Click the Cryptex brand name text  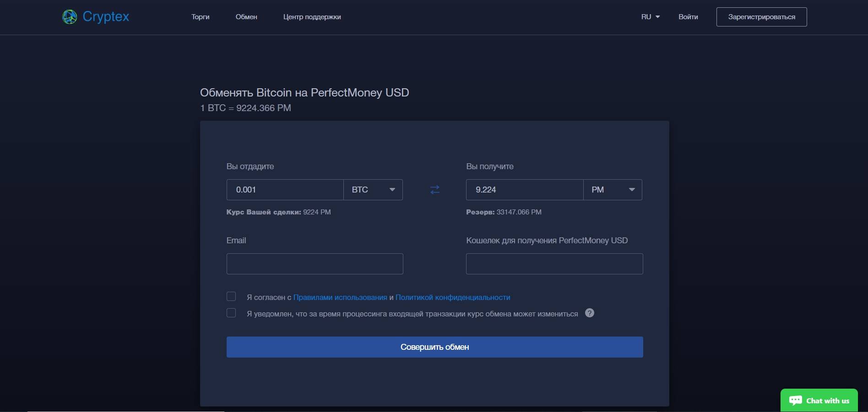coord(106,17)
